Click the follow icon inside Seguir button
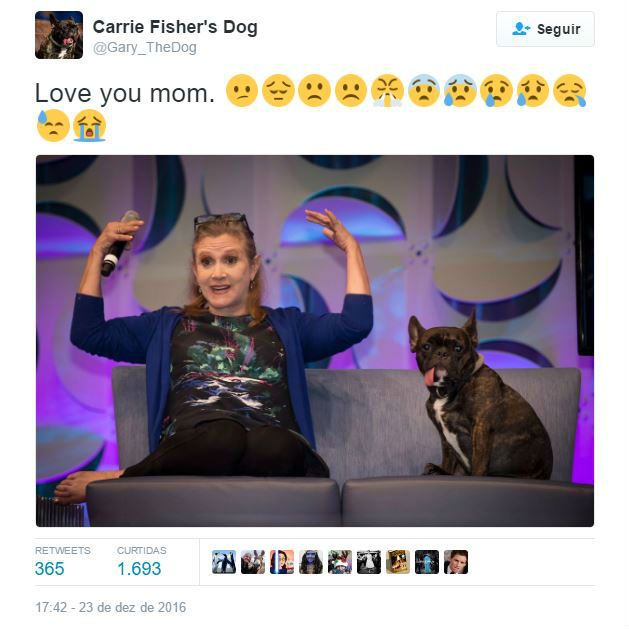This screenshot has height=629, width=629. coord(521,29)
